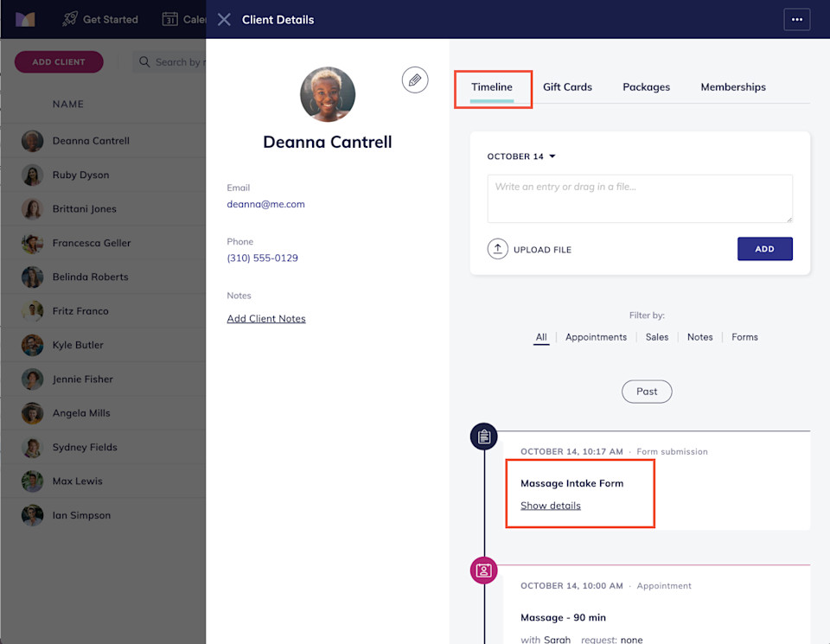This screenshot has width=830, height=644.
Task: Select Angela Mills in client list
Action: (103, 412)
